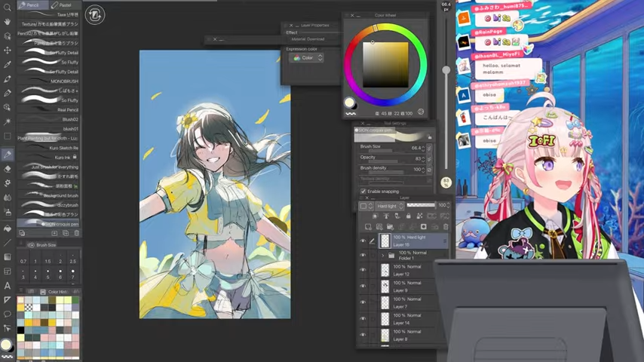Hide Layer 15 with its eye icon

[363, 241]
